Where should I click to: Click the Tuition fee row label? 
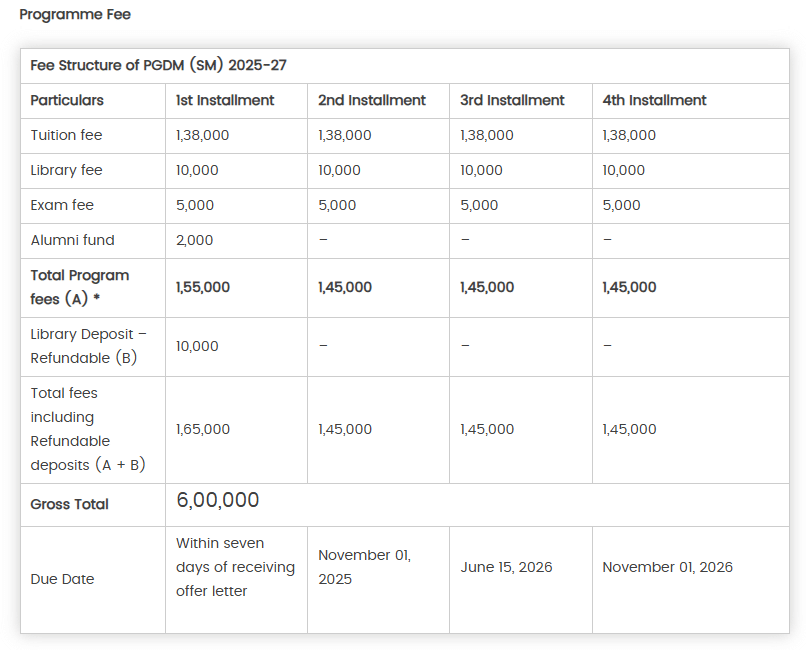click(66, 135)
